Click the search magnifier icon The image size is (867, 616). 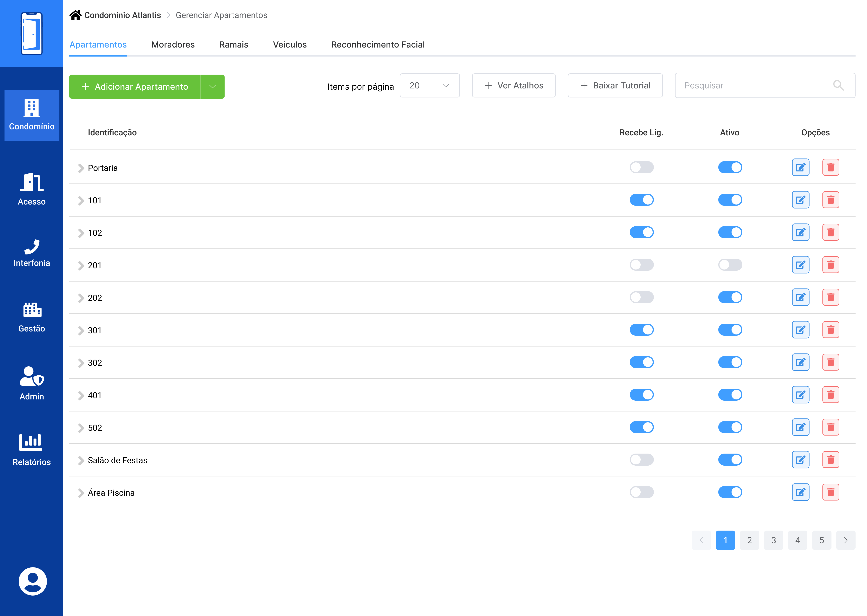pyautogui.click(x=838, y=86)
